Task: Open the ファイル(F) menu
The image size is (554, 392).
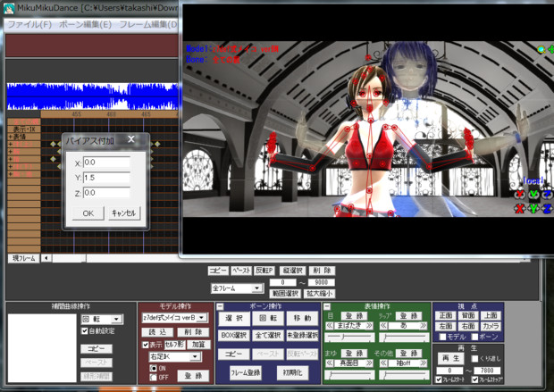Action: (x=30, y=25)
